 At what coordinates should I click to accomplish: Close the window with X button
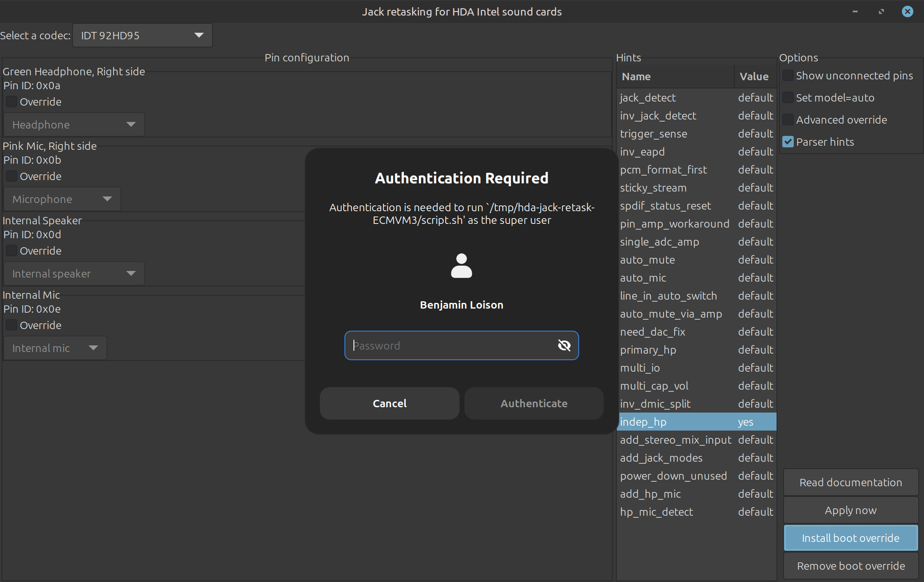(x=907, y=11)
